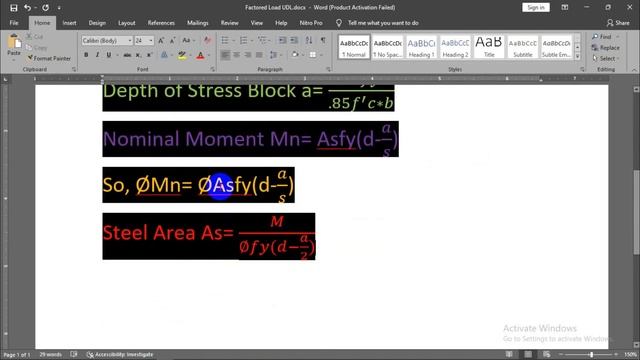The height and width of the screenshot is (360, 640).
Task: Toggle superscript formatting
Action: 149,55
